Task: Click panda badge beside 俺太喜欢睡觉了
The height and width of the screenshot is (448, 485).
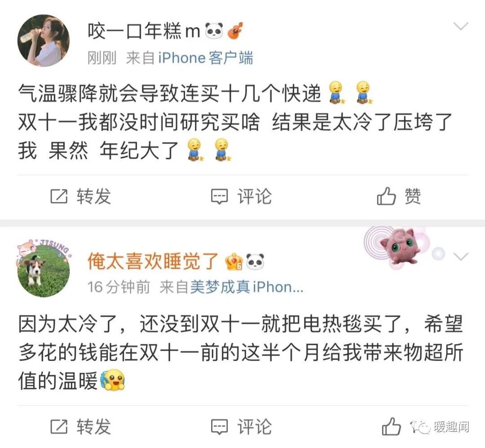Action: [255, 262]
